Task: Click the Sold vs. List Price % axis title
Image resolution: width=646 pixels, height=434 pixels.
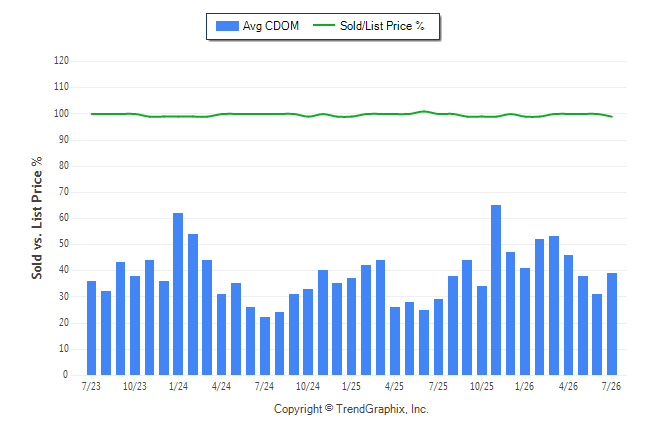Action: click(x=37, y=218)
